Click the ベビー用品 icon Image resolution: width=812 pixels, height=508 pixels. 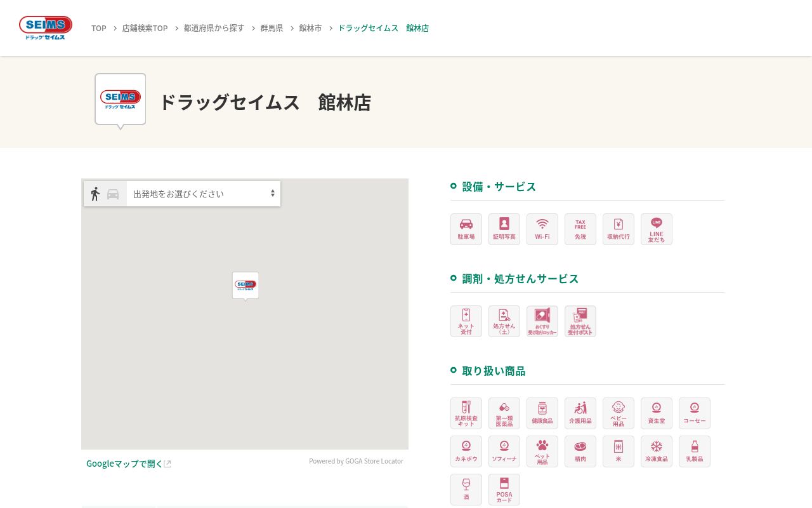click(x=619, y=413)
